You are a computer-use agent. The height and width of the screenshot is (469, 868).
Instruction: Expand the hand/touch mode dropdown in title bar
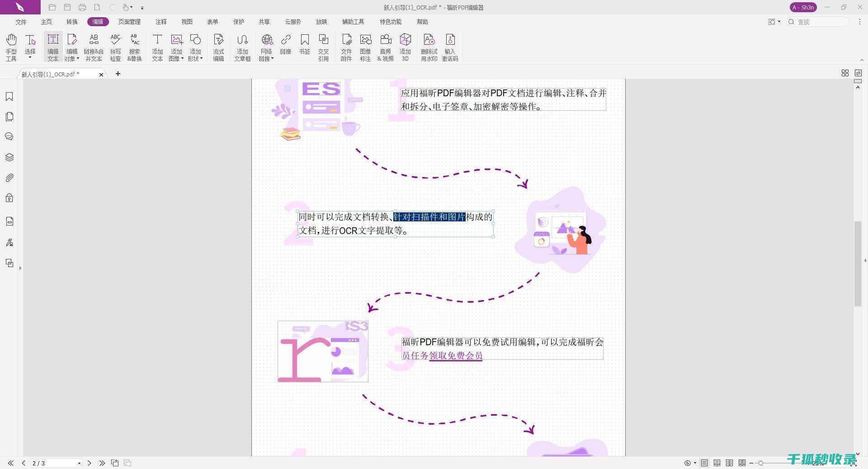coord(132,7)
